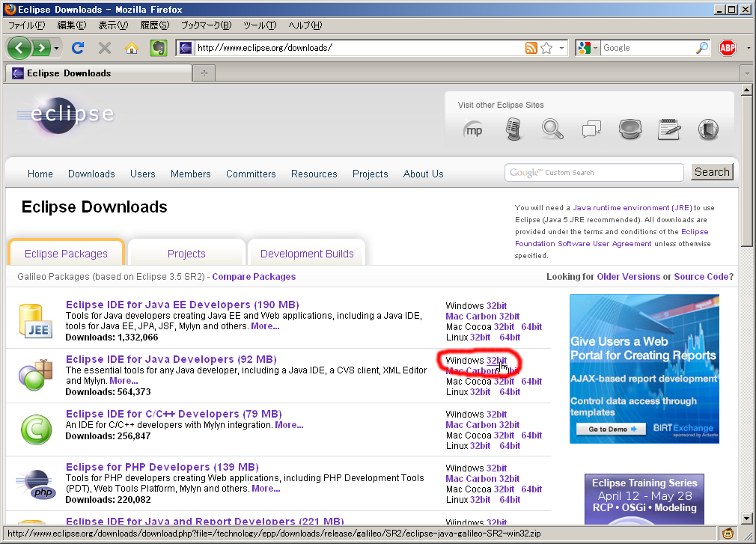Click the bowl-shaped Eclipse site icon
Image resolution: width=756 pixels, height=544 pixels.
[630, 129]
